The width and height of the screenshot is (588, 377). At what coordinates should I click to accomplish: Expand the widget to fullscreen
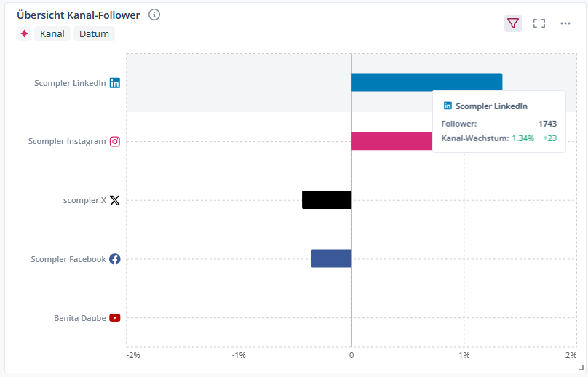tap(539, 23)
